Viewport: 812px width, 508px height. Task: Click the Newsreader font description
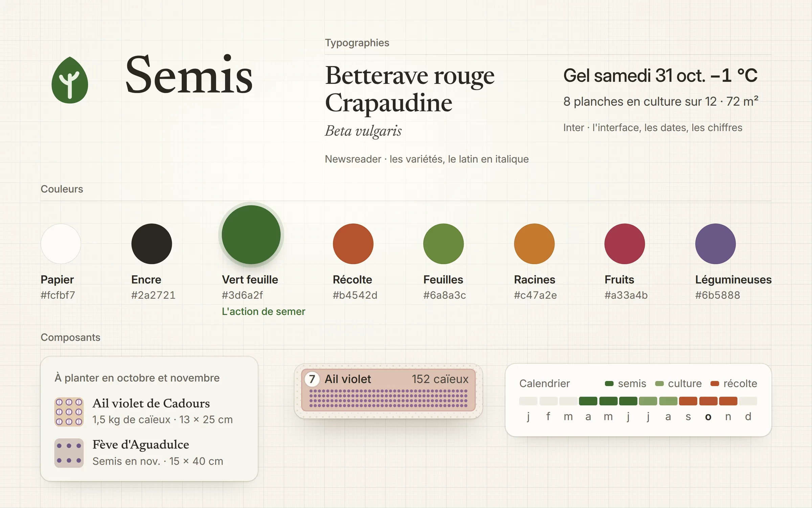tap(427, 159)
